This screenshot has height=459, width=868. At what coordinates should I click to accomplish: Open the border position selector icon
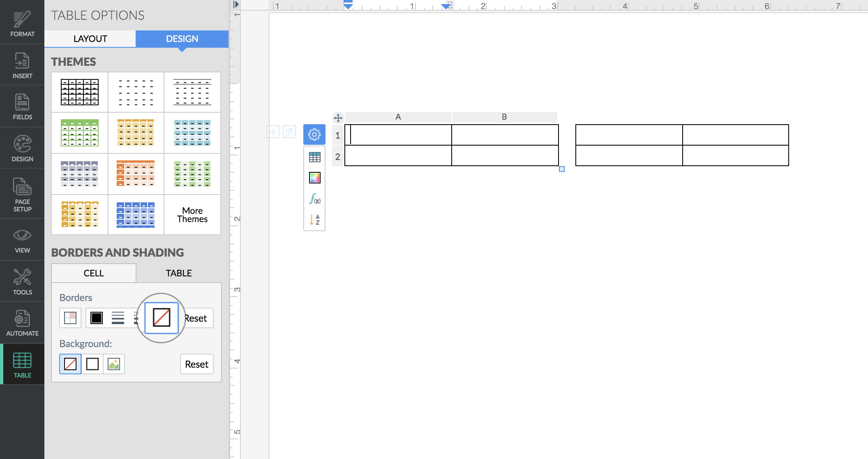[x=70, y=318]
